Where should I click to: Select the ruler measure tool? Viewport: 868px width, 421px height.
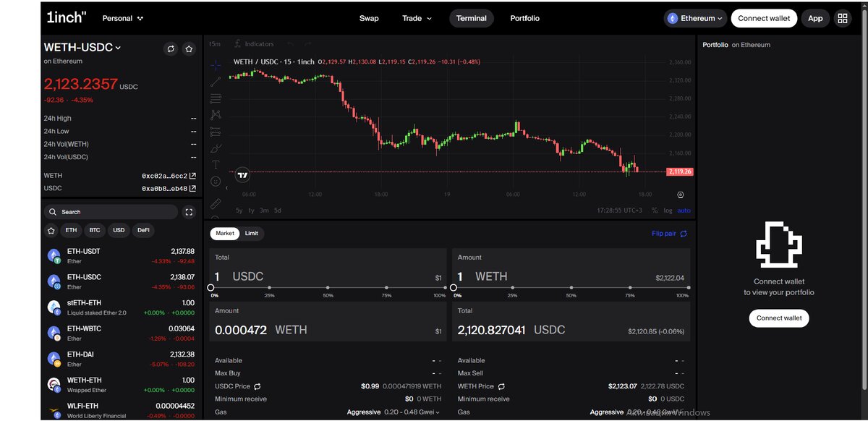coord(216,203)
